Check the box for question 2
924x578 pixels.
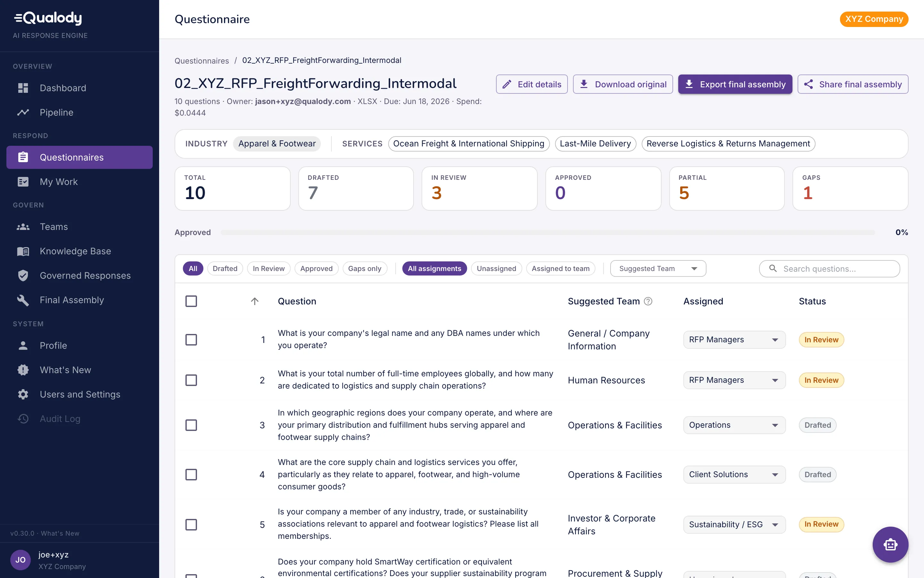tap(191, 380)
